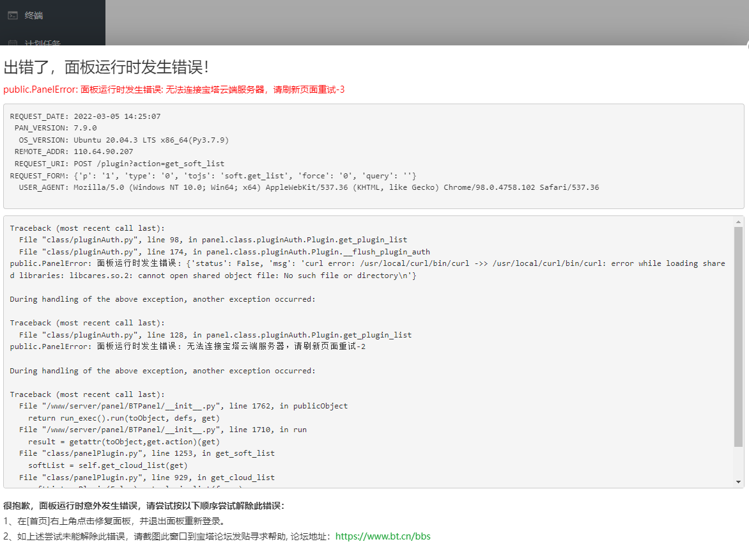Click the panelPlugin.py line 1253 get_soft_list row

[147, 453]
